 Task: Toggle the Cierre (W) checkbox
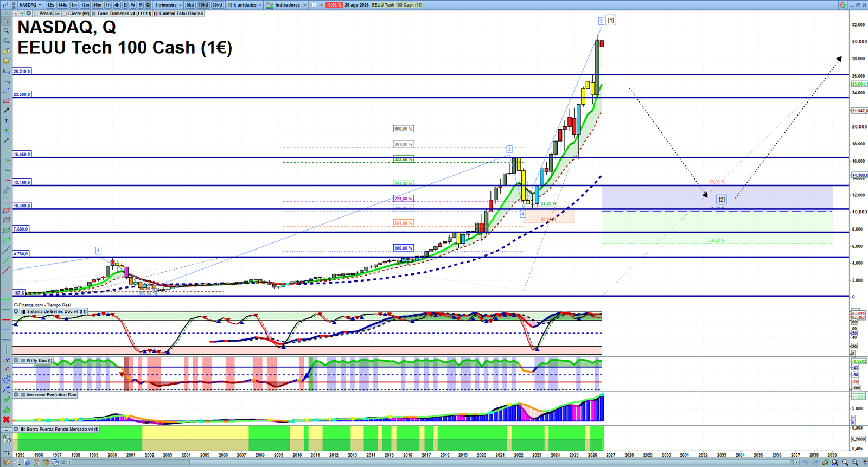point(65,14)
